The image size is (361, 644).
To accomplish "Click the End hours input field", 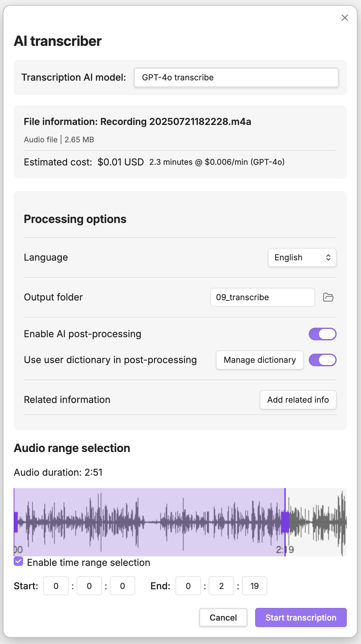I will (x=188, y=586).
